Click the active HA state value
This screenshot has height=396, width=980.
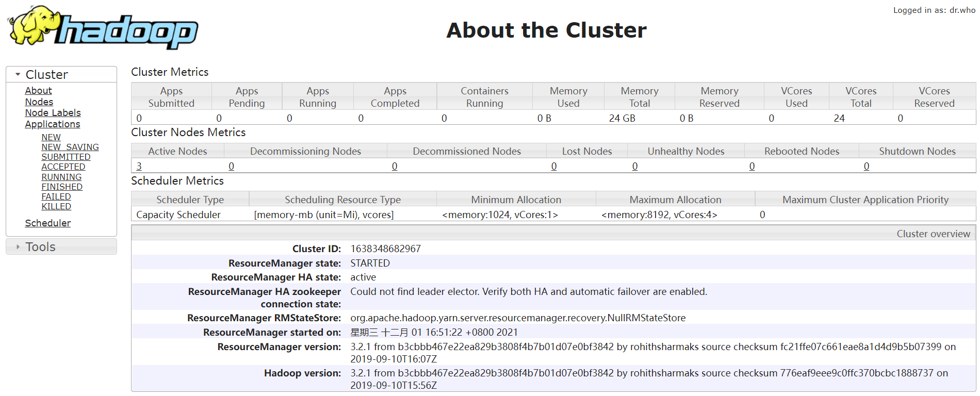tap(363, 277)
